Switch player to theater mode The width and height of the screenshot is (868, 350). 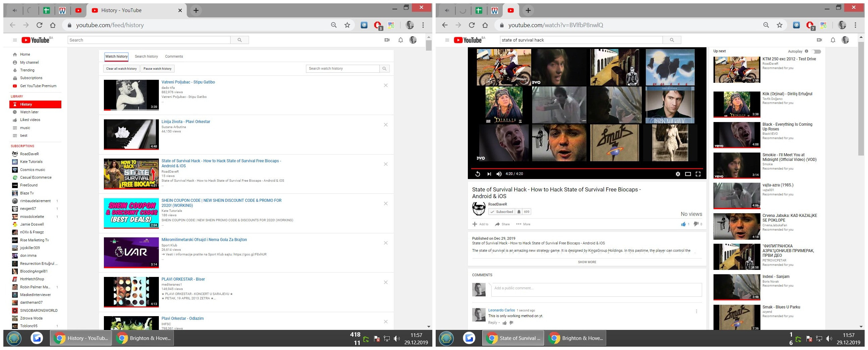(x=688, y=174)
